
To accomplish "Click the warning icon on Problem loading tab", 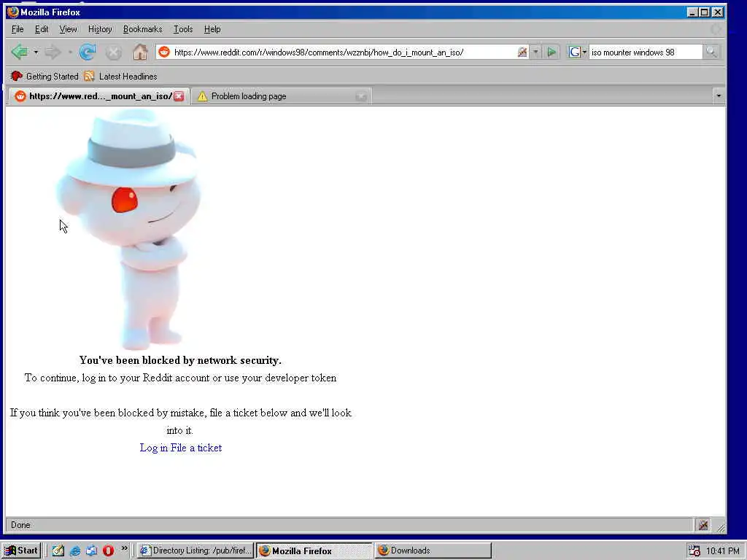I will point(203,96).
